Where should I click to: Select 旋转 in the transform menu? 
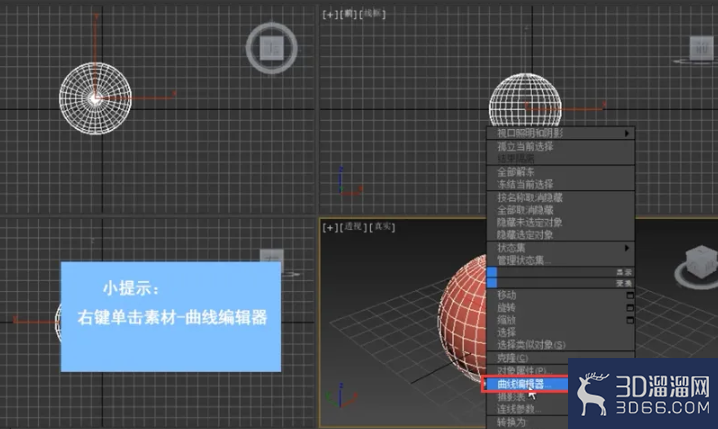506,308
